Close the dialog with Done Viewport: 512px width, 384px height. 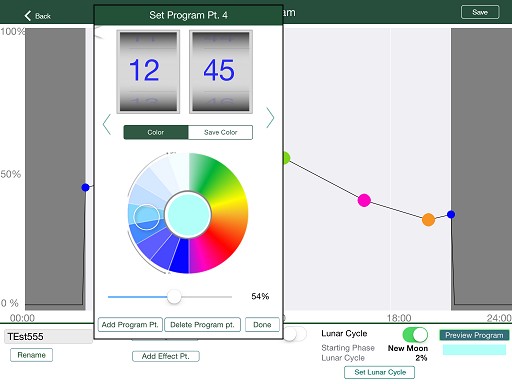(262, 324)
